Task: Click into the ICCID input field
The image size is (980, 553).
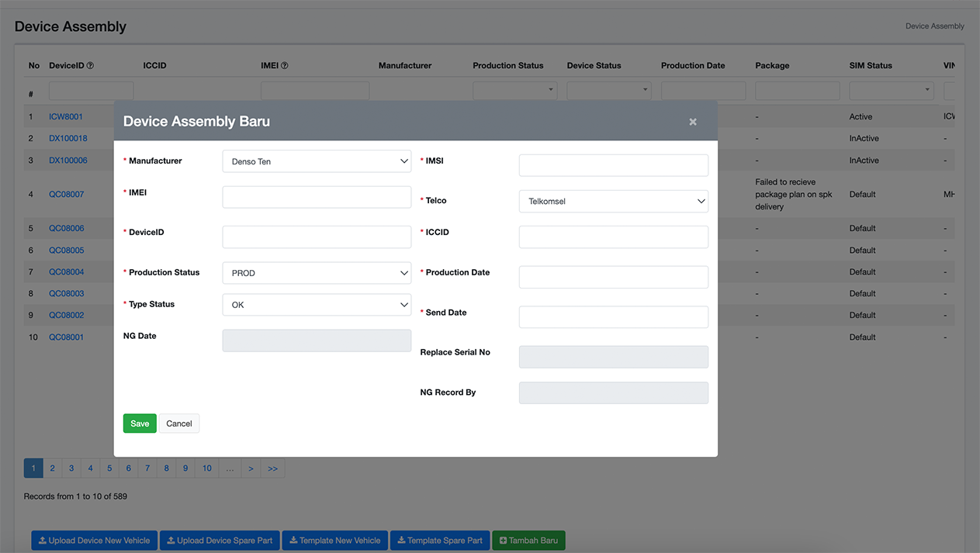Action: [613, 237]
